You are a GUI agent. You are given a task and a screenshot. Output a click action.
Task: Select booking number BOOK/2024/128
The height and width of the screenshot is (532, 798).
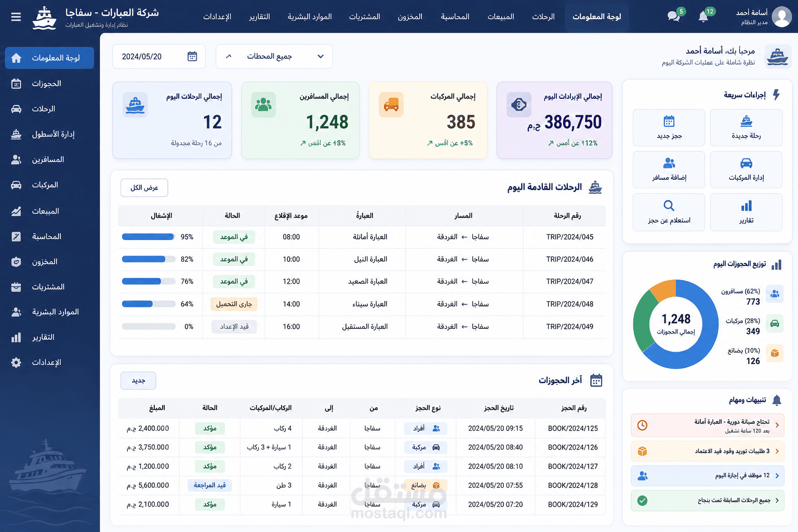pyautogui.click(x=573, y=485)
